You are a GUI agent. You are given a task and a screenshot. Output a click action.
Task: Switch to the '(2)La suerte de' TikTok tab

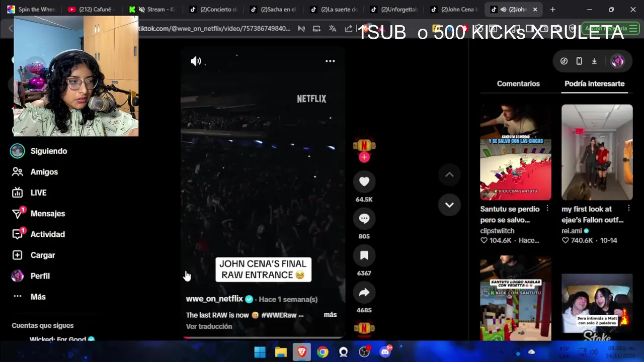point(334,9)
